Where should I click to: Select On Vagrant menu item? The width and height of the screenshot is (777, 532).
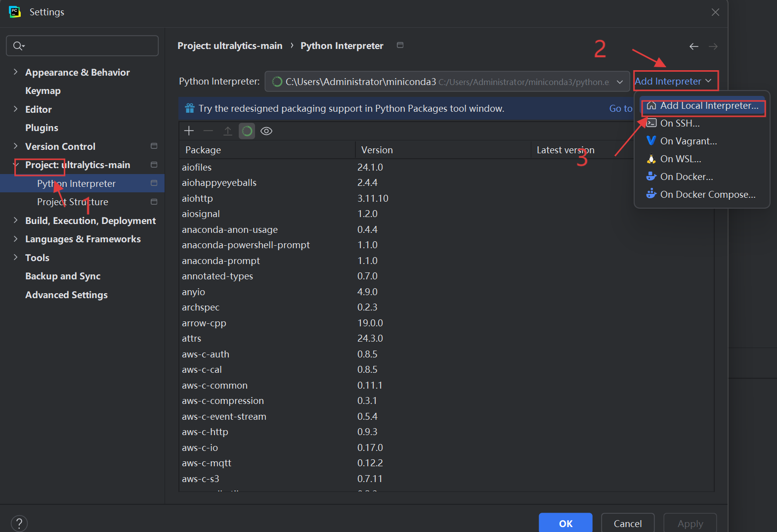pyautogui.click(x=702, y=141)
